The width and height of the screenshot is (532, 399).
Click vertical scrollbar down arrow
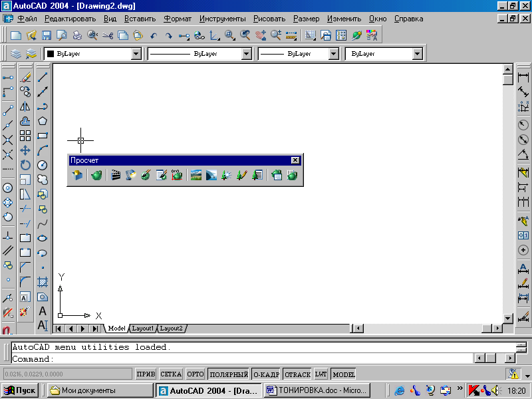(x=507, y=319)
